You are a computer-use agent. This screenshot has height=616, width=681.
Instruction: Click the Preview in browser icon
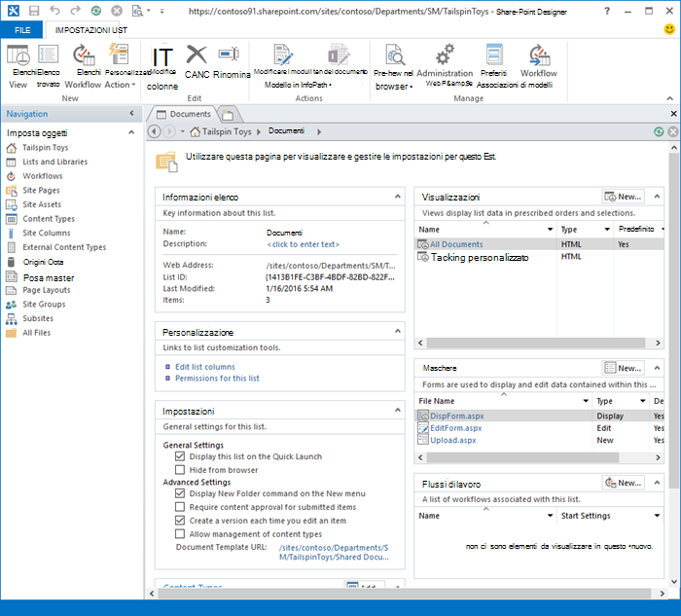pyautogui.click(x=394, y=54)
